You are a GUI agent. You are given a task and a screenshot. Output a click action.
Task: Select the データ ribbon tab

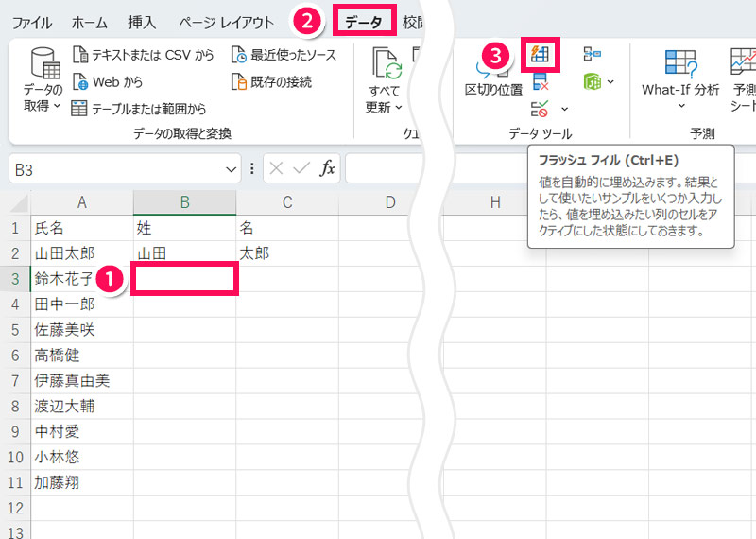click(x=364, y=22)
